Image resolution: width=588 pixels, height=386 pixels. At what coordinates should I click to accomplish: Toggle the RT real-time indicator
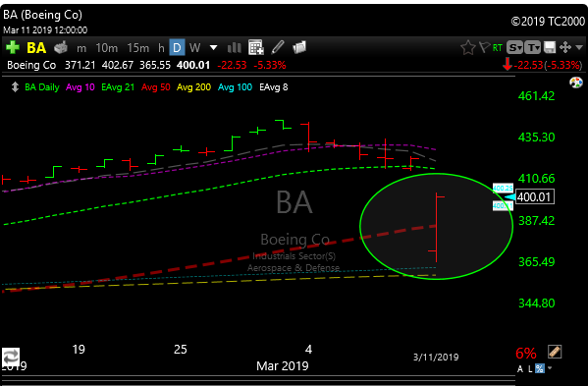coord(498,48)
